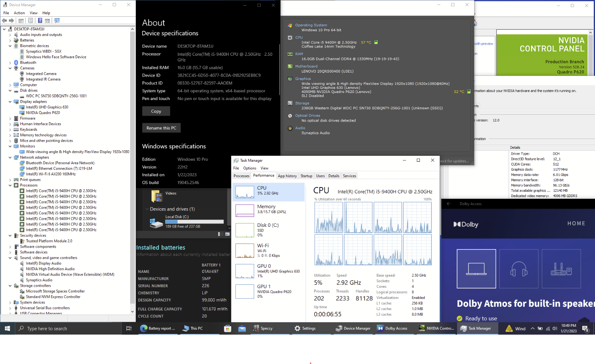Open the CPU section link in Speccy
This screenshot has height=364, width=595.
coord(299,38)
